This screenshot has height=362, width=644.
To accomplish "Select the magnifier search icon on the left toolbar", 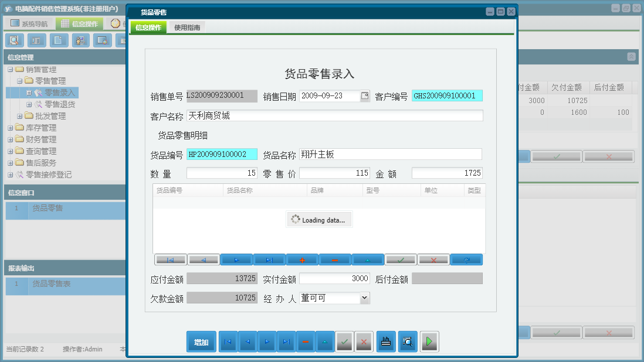I will click(13, 40).
